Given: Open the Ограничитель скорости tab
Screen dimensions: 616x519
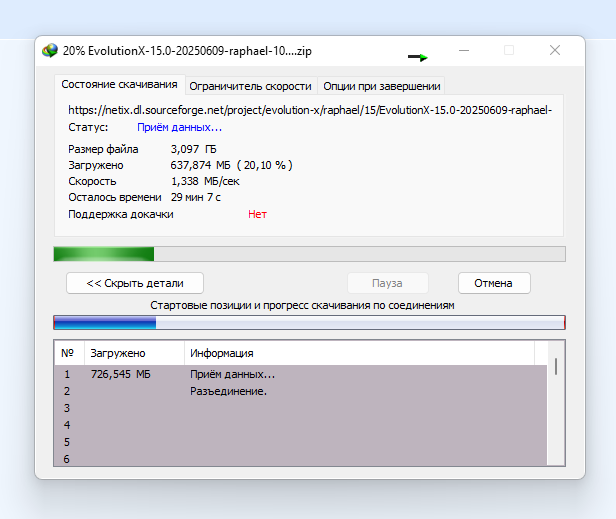Looking at the screenshot, I should [x=251, y=86].
